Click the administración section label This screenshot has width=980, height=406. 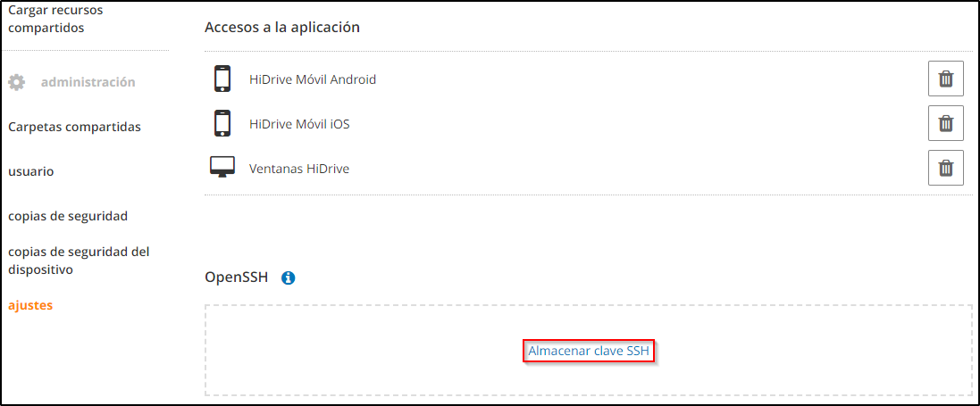(x=88, y=82)
